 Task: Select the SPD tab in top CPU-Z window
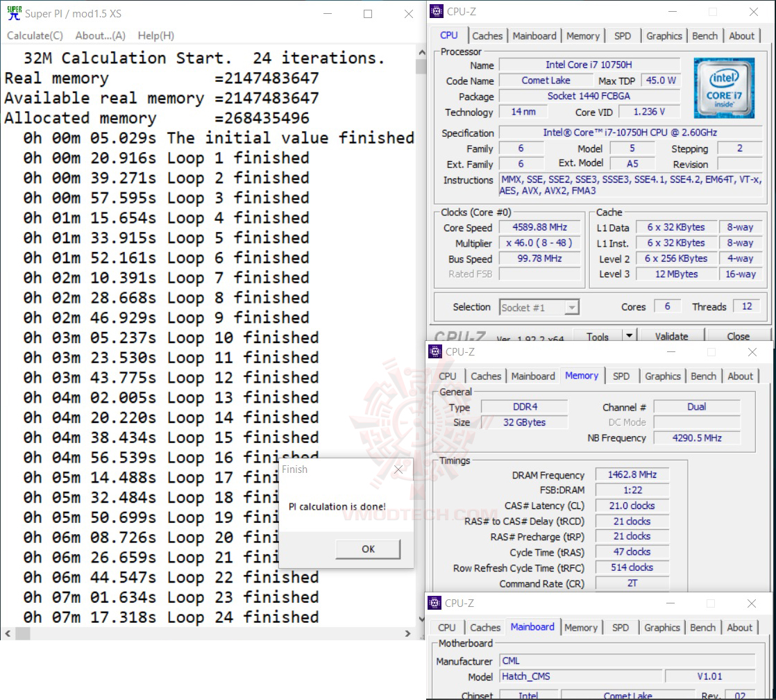622,35
